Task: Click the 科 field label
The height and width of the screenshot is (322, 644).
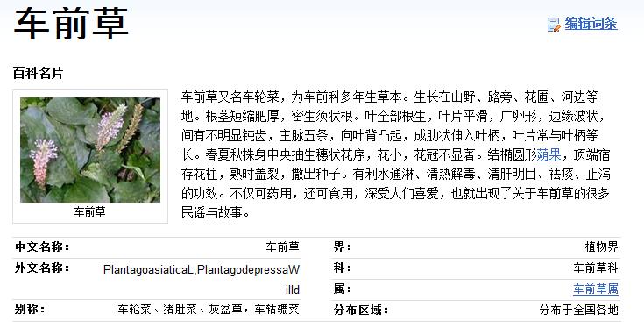Action: pyautogui.click(x=343, y=268)
